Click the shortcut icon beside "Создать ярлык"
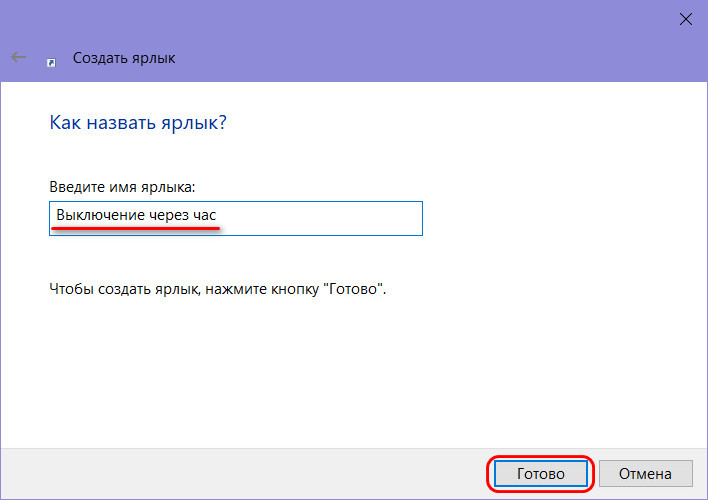708x500 pixels. click(51, 62)
